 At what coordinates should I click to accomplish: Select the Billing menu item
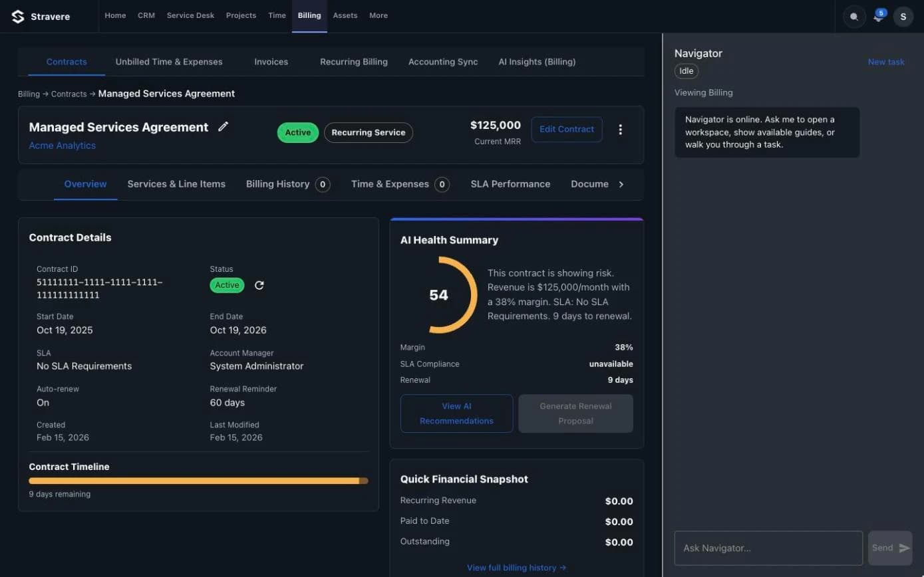(x=309, y=15)
